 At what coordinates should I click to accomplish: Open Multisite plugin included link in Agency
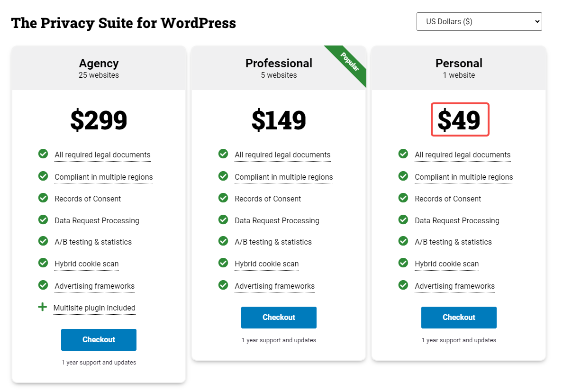[x=94, y=308]
